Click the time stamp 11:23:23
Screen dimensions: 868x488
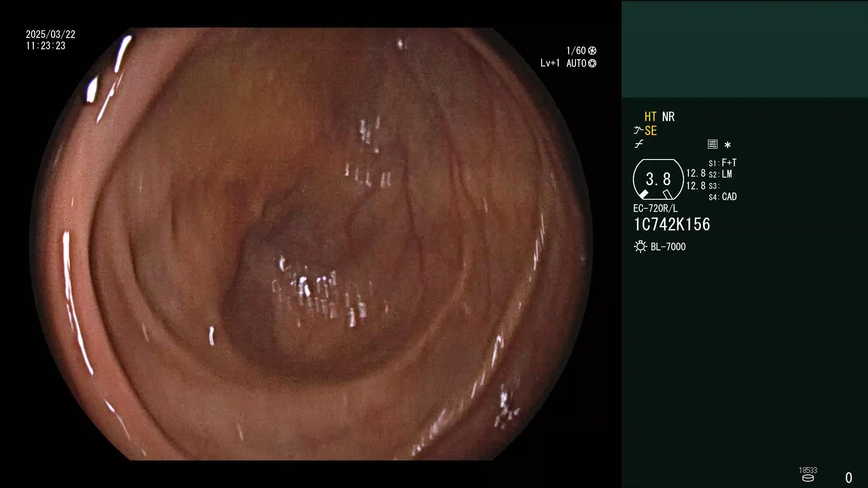46,46
